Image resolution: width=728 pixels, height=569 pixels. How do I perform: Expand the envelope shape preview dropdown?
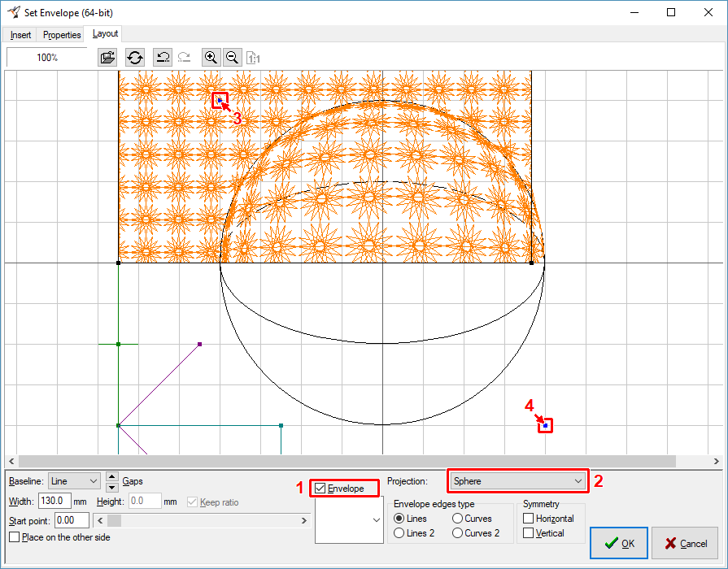377,521
